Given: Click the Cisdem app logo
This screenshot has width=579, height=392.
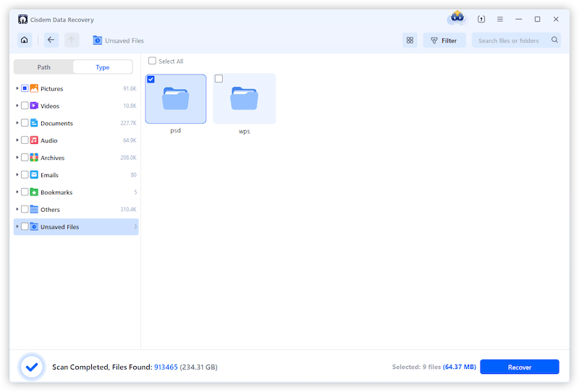Looking at the screenshot, I should point(23,20).
